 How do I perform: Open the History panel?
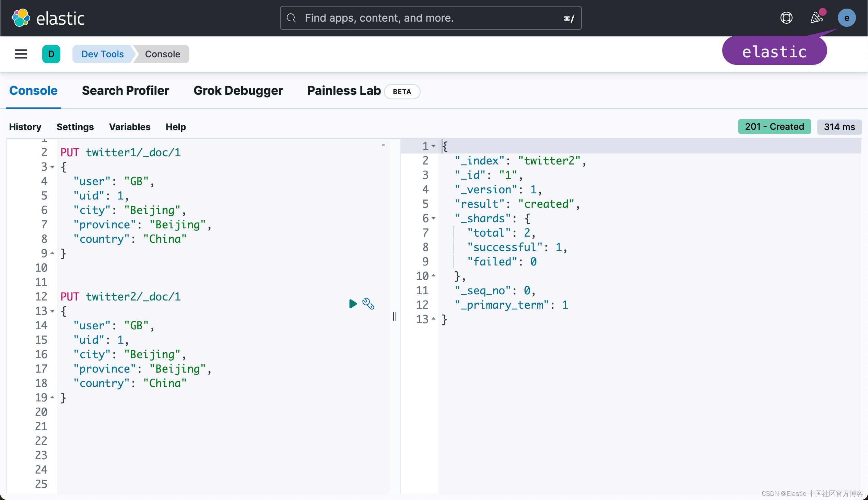tap(25, 127)
